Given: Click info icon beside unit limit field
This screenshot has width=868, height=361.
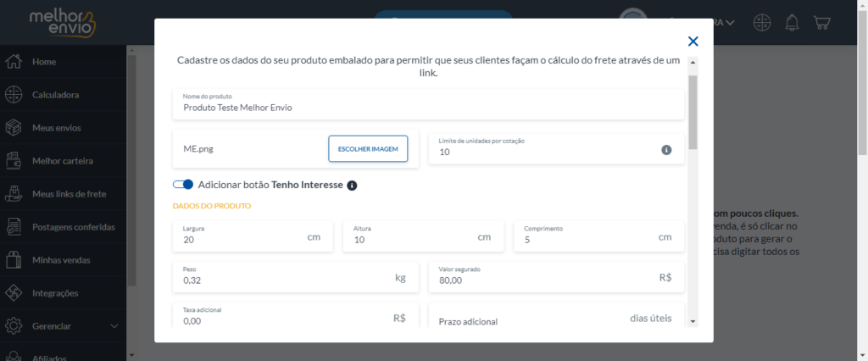Looking at the screenshot, I should (666, 150).
